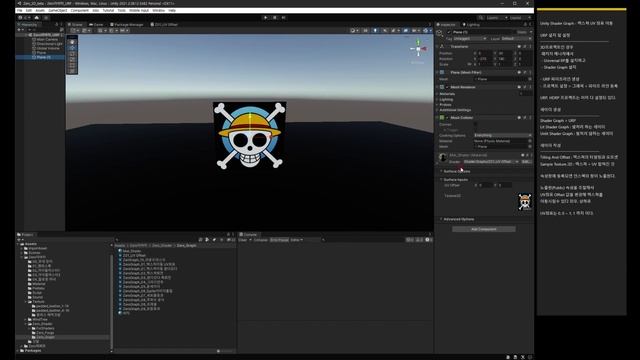Select the Rect tool in Scene toolbar

72,65
